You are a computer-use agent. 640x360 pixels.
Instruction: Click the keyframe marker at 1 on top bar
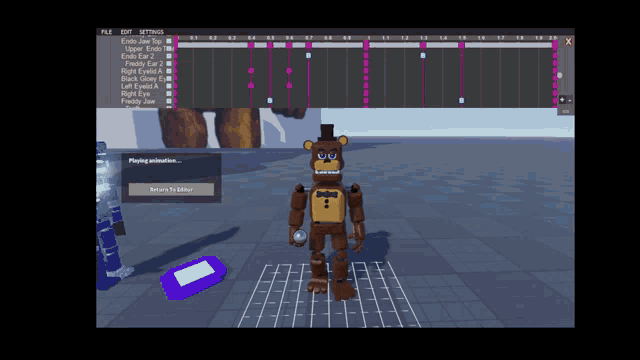click(x=366, y=45)
